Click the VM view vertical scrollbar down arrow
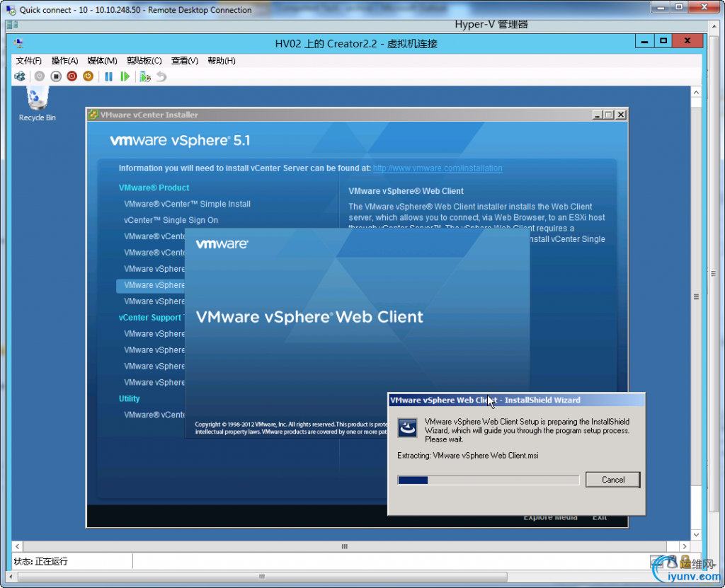 (x=697, y=535)
